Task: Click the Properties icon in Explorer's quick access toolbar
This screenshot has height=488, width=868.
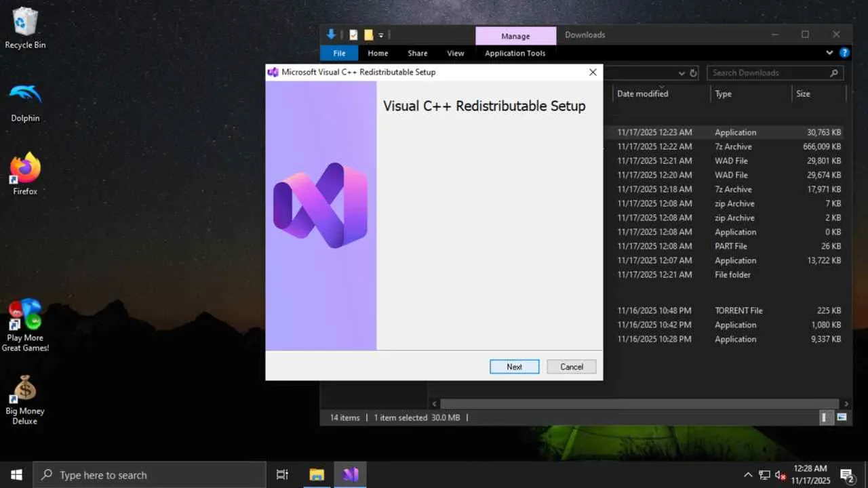Action: (353, 35)
